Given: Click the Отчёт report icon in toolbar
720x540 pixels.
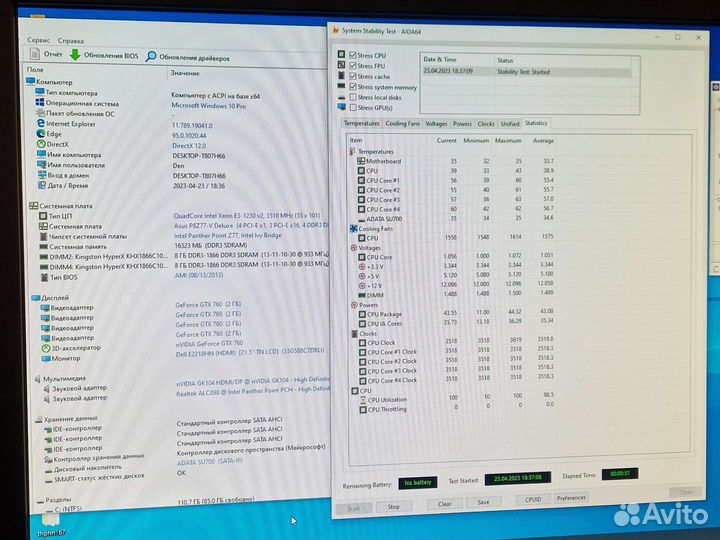Looking at the screenshot, I should [35, 54].
